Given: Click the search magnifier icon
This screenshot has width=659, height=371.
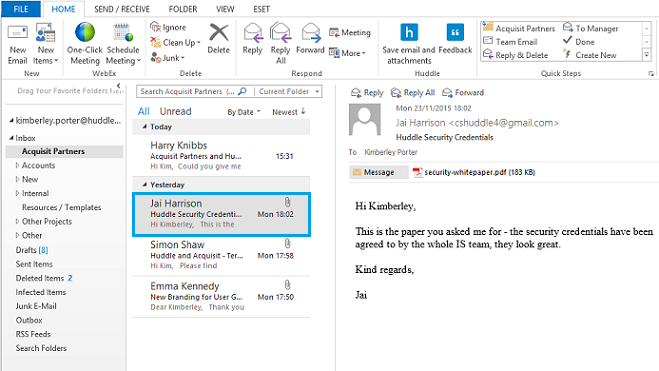Looking at the screenshot, I should [x=243, y=91].
